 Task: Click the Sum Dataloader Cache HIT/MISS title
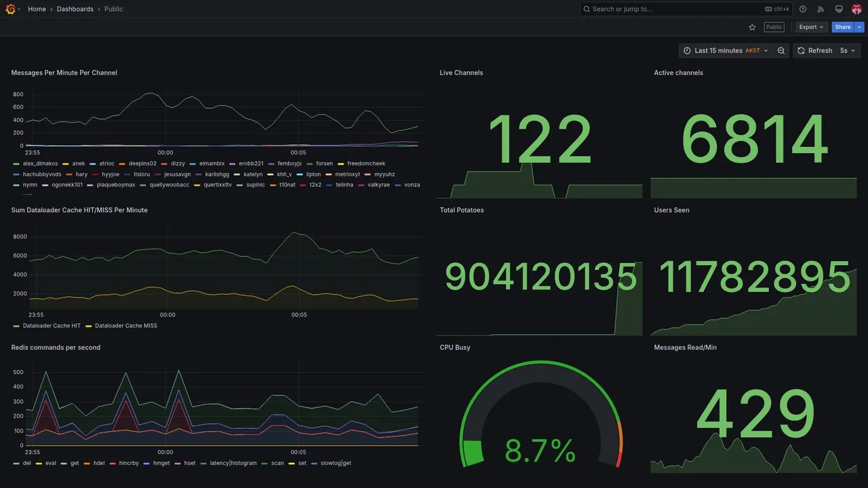(x=79, y=210)
